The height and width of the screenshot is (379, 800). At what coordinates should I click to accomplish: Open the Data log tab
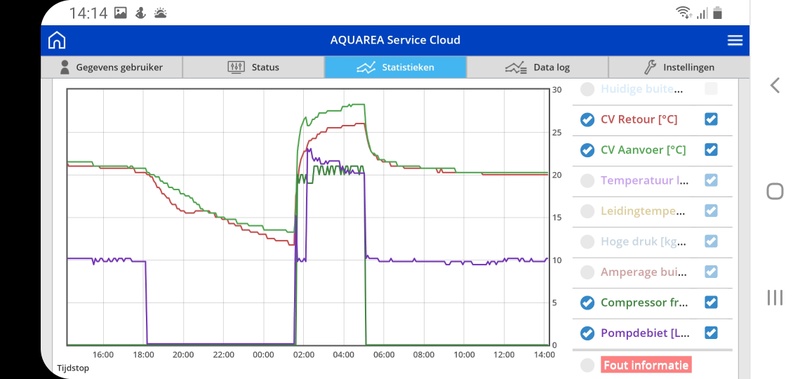[x=537, y=67]
